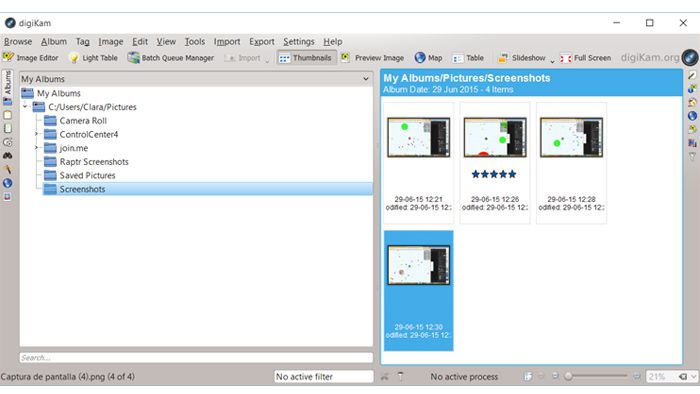Open the Light Table

point(93,58)
